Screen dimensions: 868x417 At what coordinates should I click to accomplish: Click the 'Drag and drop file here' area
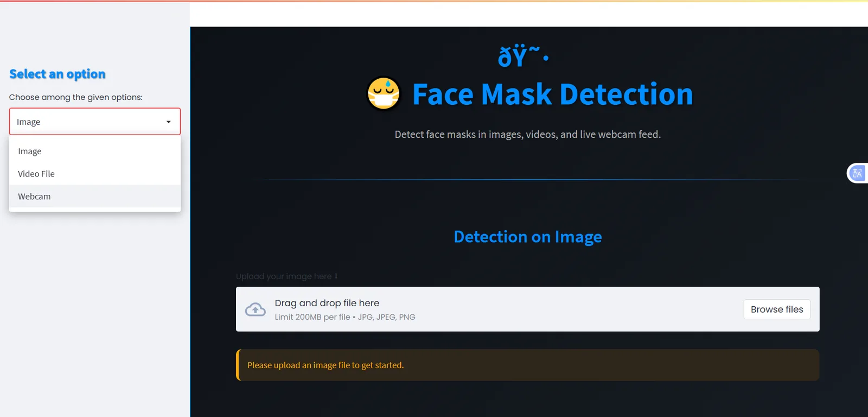click(527, 309)
